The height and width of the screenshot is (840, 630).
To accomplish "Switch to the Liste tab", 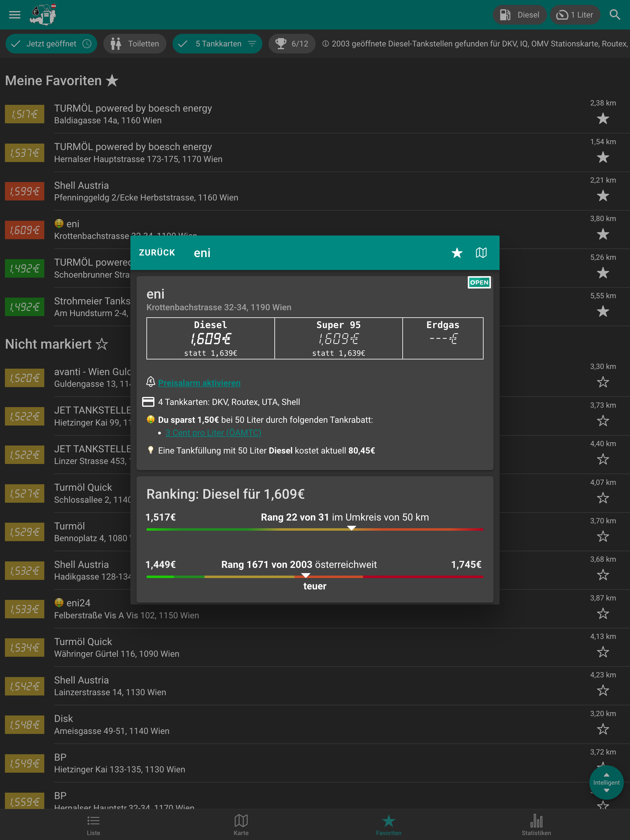I will [93, 825].
